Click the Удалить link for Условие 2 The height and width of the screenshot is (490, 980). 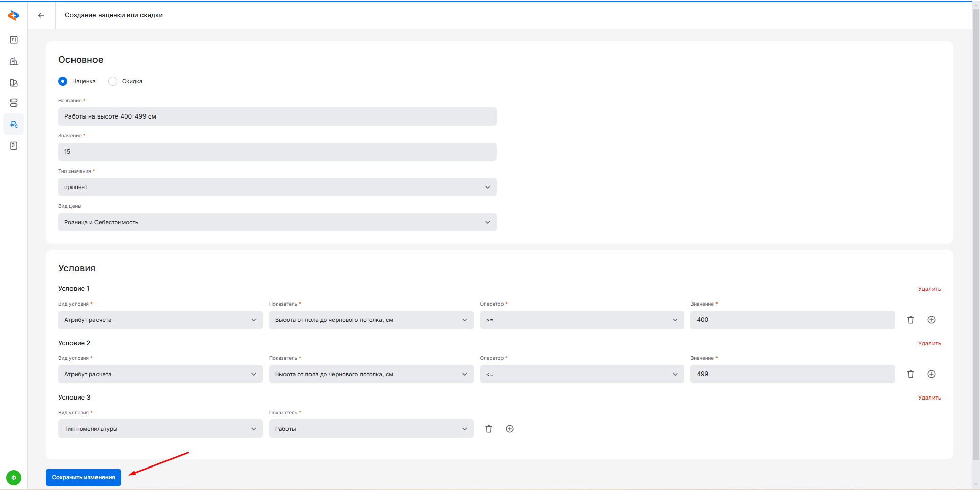tap(929, 343)
